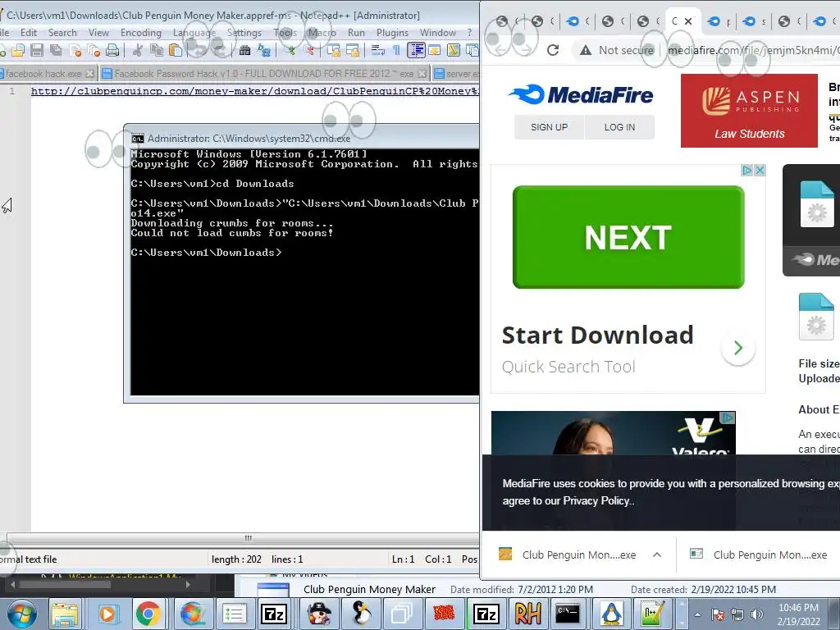Click the Replace icon in Notepad++ toolbar

click(x=263, y=51)
